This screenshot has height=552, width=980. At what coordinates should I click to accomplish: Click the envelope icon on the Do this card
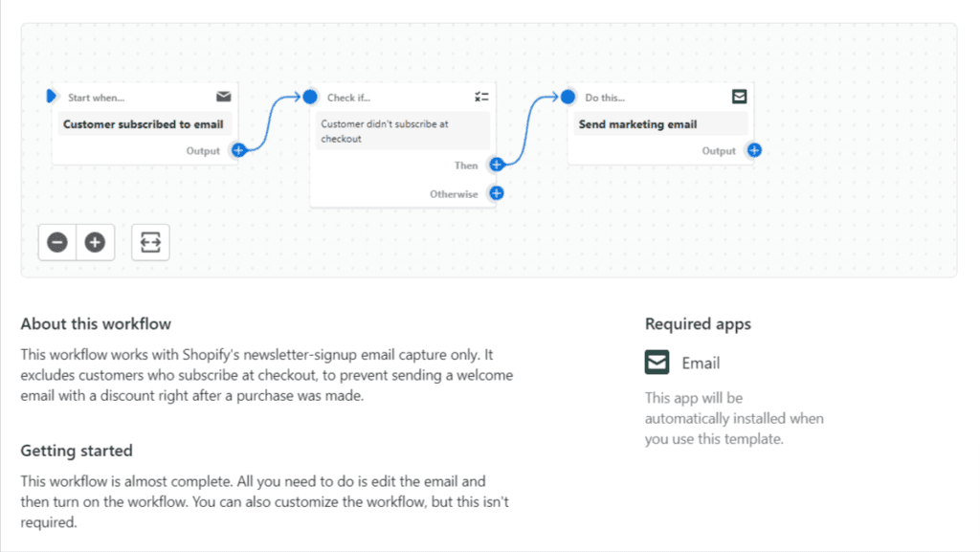pyautogui.click(x=739, y=96)
